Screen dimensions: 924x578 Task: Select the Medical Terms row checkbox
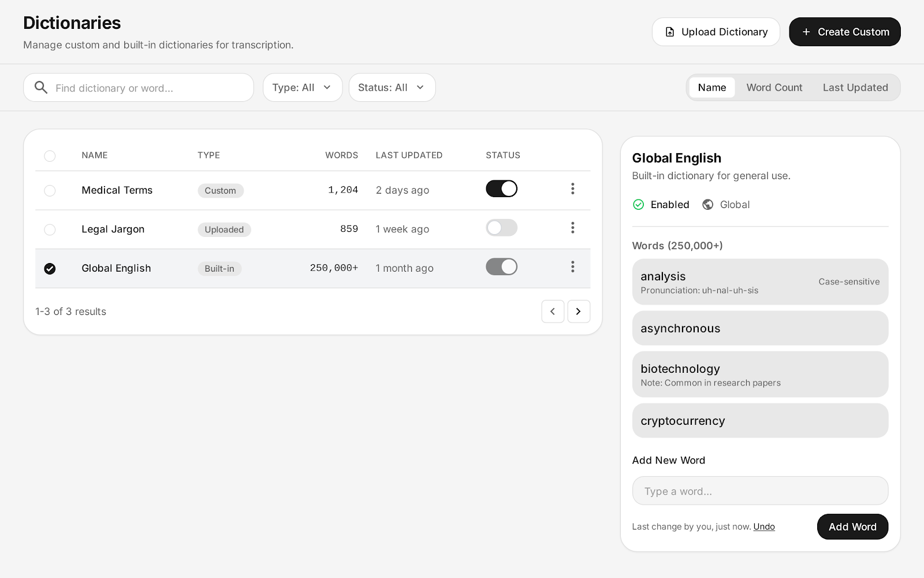point(50,191)
